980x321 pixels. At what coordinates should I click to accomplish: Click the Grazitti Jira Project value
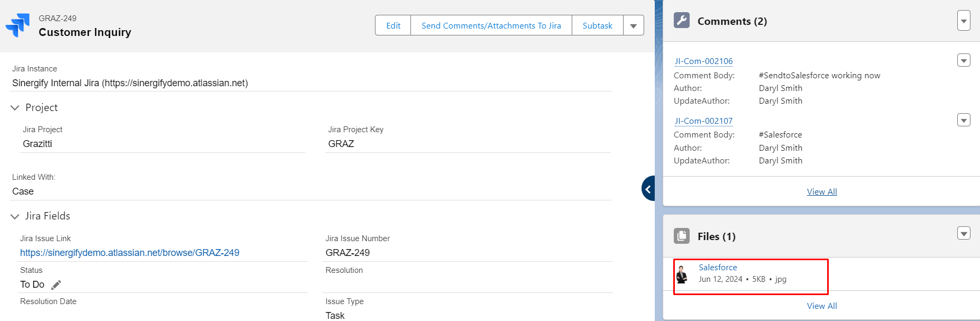[38, 144]
